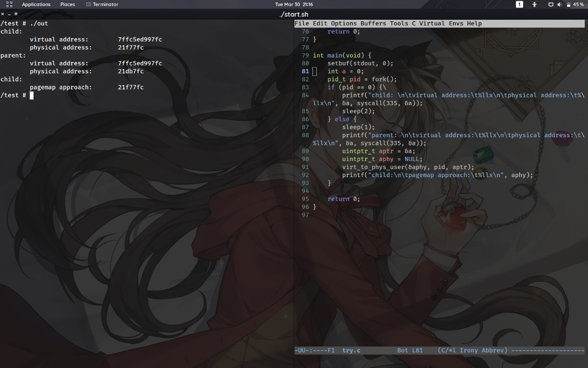
Task: Click the ./out command in terminal
Action: pyautogui.click(x=39, y=24)
